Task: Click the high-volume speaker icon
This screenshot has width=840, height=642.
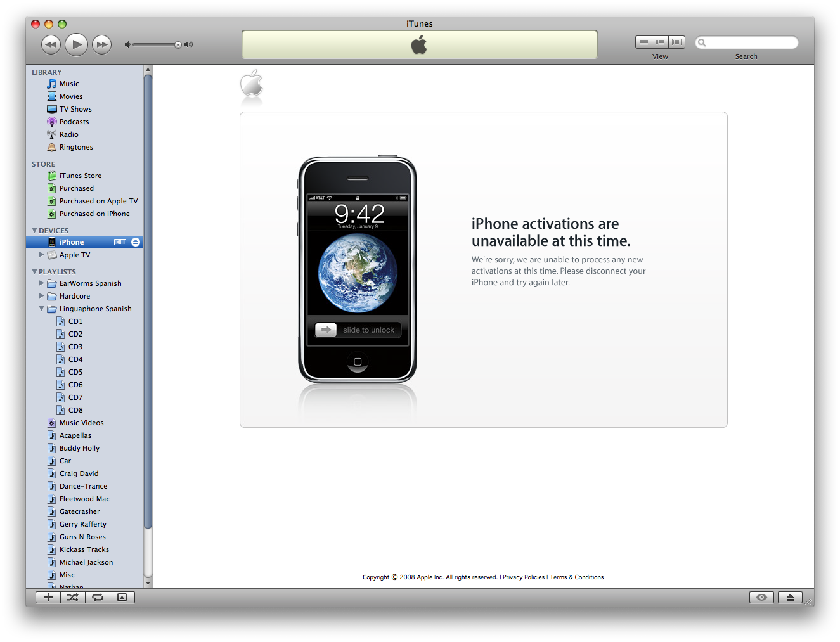Action: coord(188,44)
